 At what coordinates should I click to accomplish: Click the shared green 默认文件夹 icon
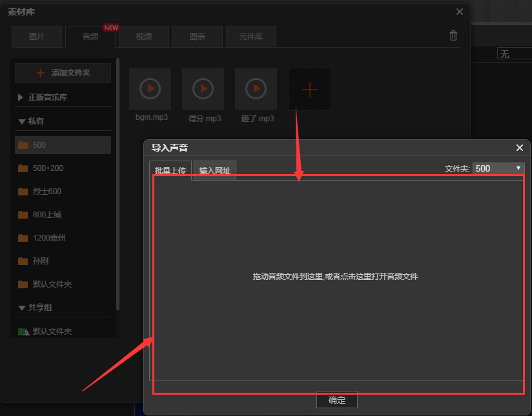(23, 332)
